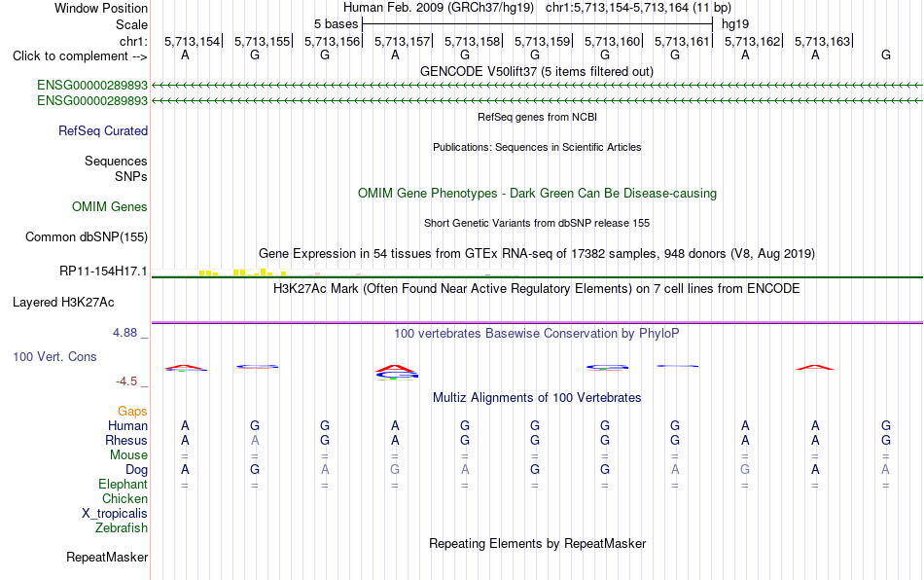Screen dimensions: 924x580
Task: Select the X_tropicalis alignment row label
Action: coord(115,514)
